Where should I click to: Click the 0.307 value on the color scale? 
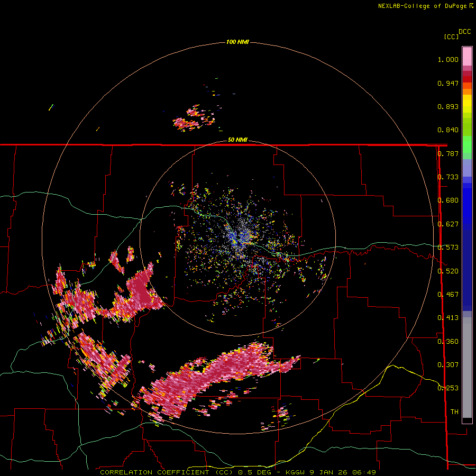(x=448, y=365)
